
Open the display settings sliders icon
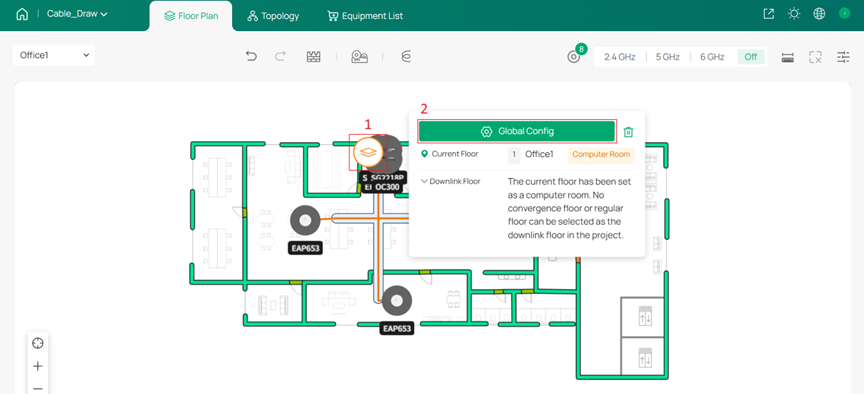(x=843, y=57)
